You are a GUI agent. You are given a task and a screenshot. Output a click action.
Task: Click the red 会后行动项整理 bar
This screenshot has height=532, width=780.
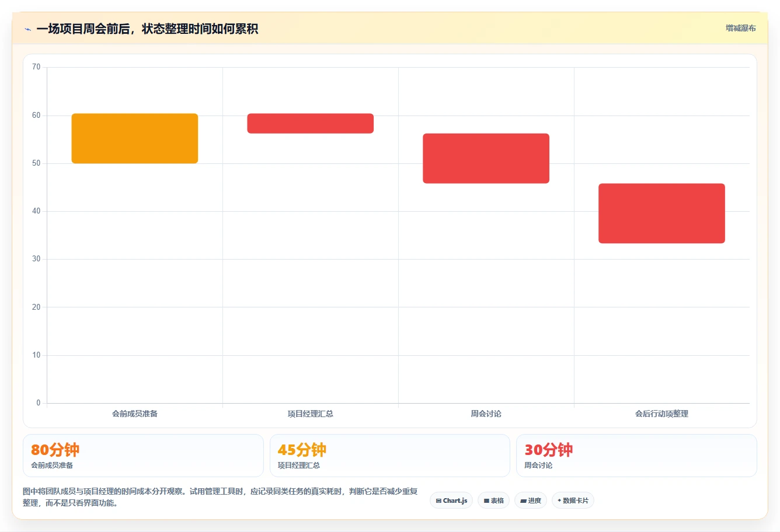tap(661, 213)
